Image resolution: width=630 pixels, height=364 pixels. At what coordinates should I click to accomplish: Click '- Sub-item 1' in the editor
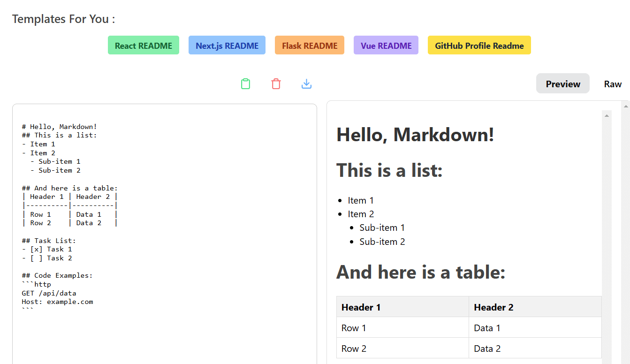click(x=55, y=161)
